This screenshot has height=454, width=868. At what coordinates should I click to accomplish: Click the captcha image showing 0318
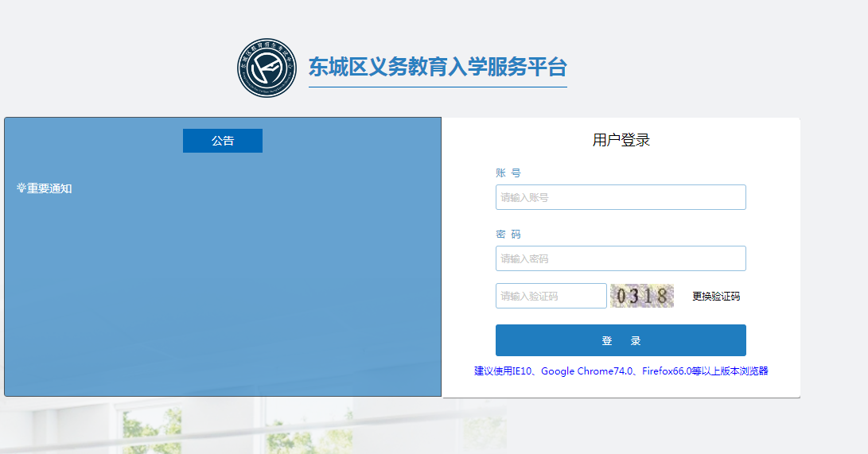(x=641, y=296)
